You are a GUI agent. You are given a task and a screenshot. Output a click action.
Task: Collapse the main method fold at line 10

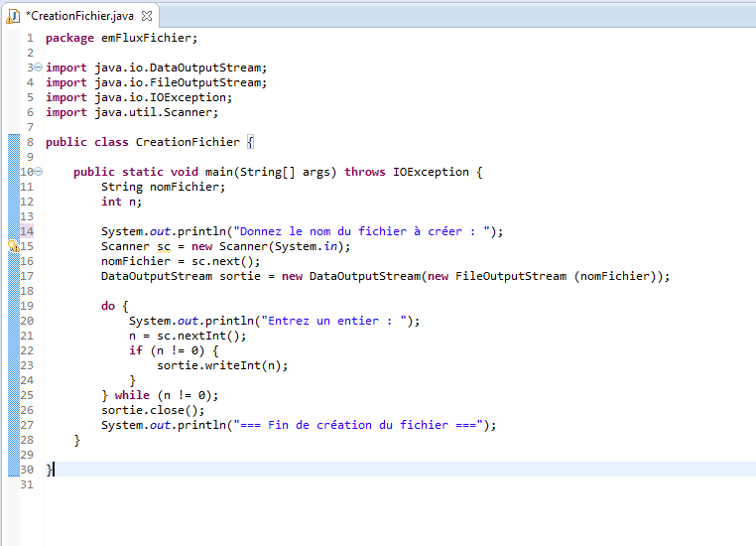(38, 172)
